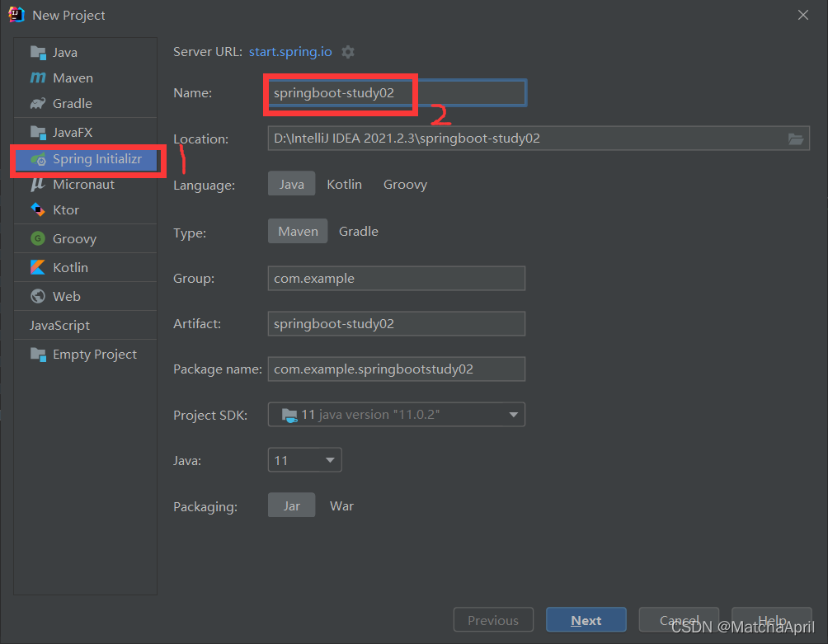This screenshot has height=644, width=828.
Task: Click the Web globe icon
Action: (38, 296)
